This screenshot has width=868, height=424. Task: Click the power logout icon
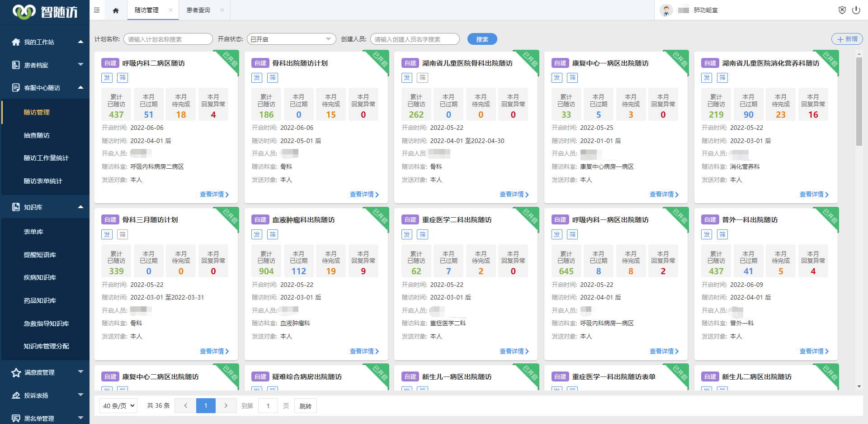(856, 10)
